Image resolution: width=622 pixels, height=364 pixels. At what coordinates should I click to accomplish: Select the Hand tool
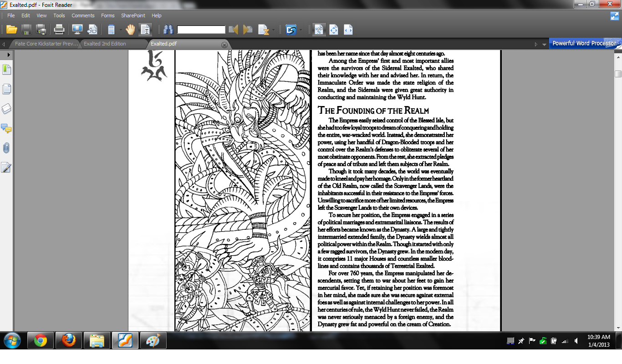(131, 30)
